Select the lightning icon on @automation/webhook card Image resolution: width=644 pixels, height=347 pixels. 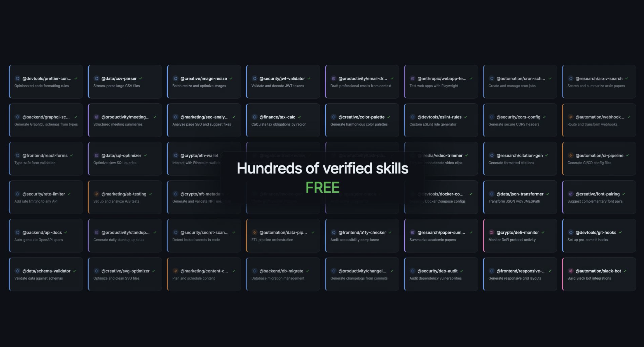[x=571, y=117]
